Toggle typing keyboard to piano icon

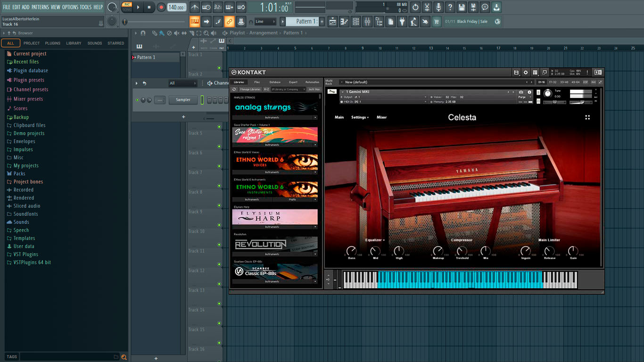(195, 21)
